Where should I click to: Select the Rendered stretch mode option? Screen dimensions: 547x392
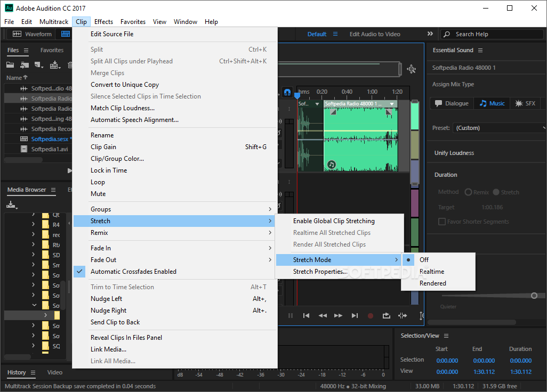tap(432, 283)
